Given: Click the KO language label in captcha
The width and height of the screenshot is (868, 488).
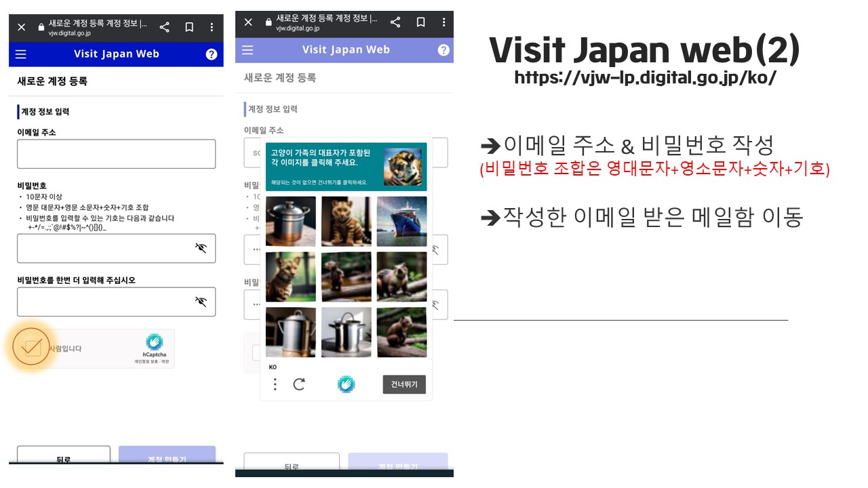Looking at the screenshot, I should click(273, 367).
